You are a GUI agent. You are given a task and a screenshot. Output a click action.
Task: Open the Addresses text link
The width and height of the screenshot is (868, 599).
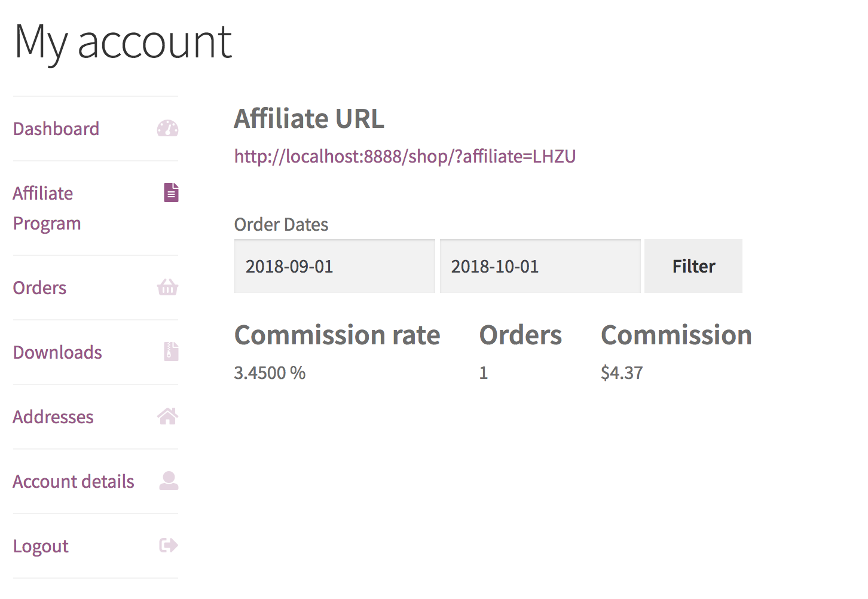[53, 417]
